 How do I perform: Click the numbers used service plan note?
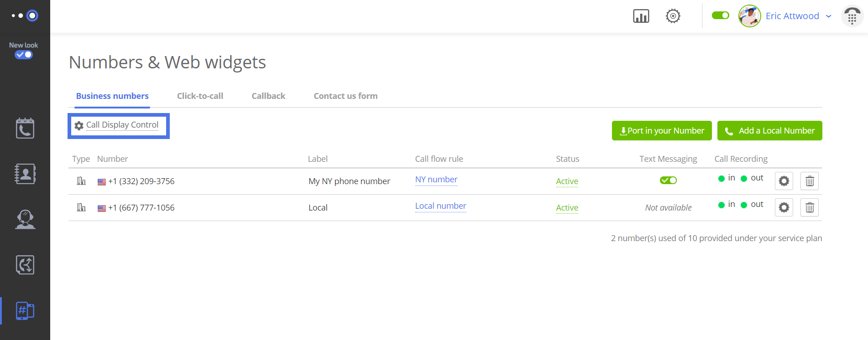(716, 238)
